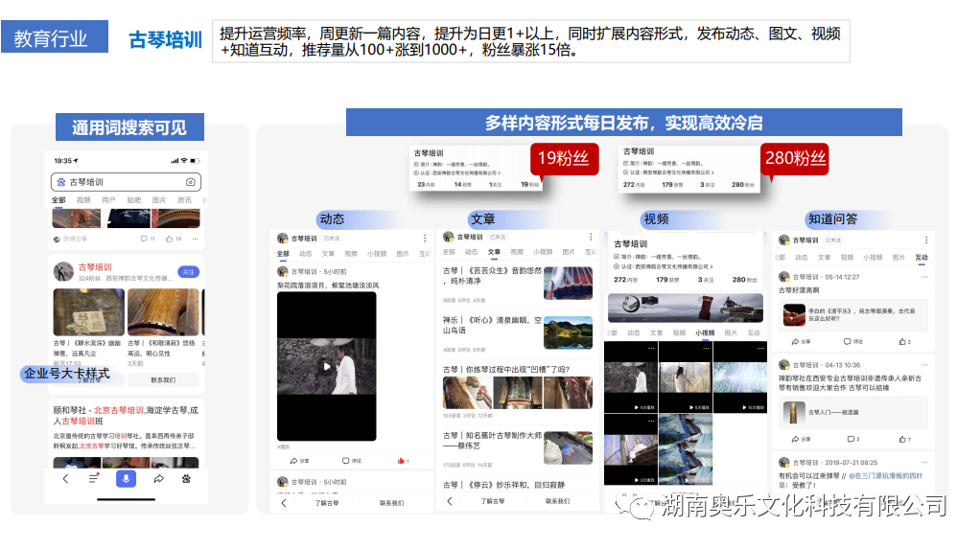Image resolution: width=980 pixels, height=549 pixels.
Task: Tap the landscape thumbnail beside the 《听心》 article
Action: tap(568, 332)
